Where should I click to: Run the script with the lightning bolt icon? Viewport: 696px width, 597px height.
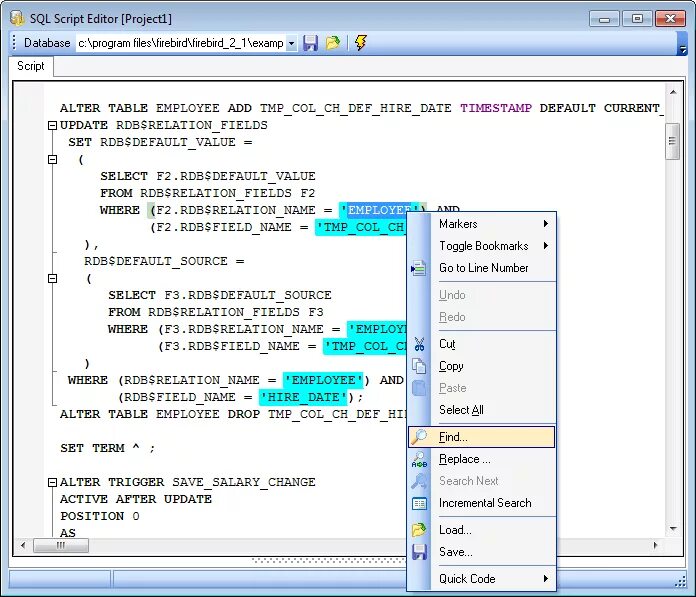click(x=360, y=43)
